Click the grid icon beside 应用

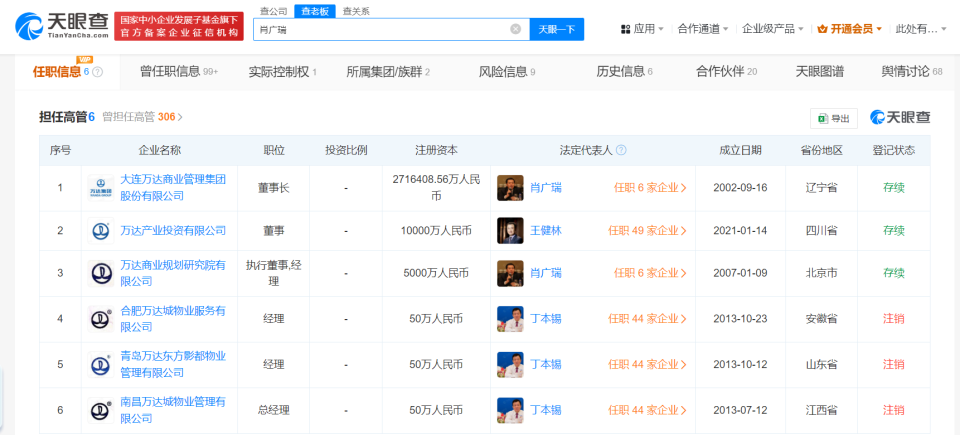point(625,29)
